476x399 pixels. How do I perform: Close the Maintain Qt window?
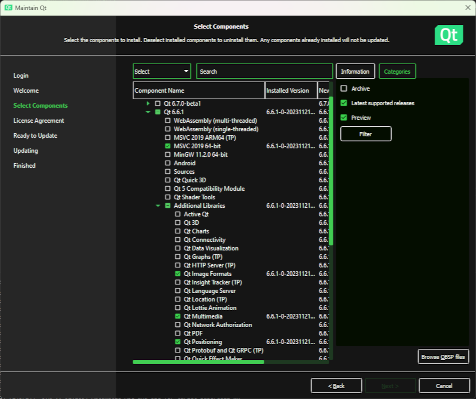coord(468,8)
